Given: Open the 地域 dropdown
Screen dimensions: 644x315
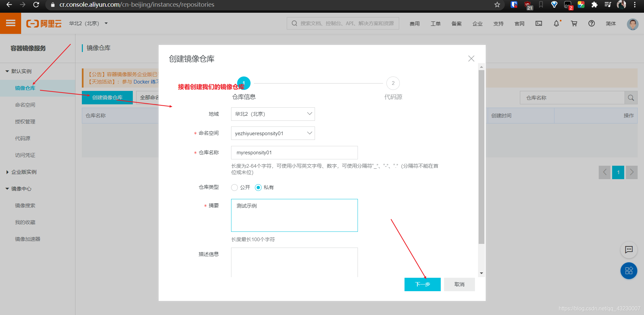Looking at the screenshot, I should tap(273, 114).
